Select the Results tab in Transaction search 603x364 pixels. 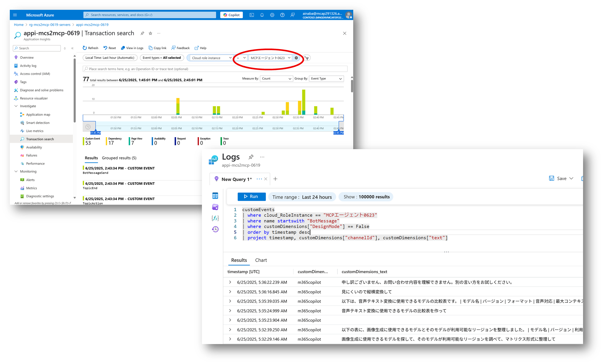(x=91, y=158)
